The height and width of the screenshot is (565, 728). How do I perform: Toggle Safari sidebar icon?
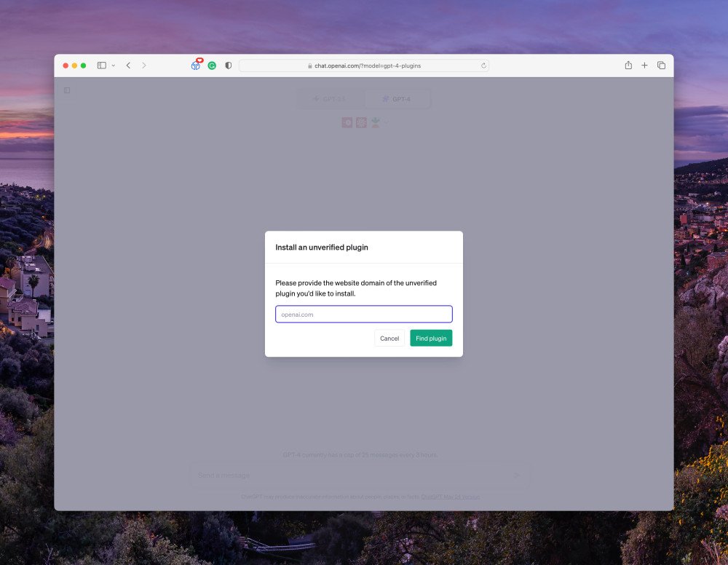(x=102, y=66)
